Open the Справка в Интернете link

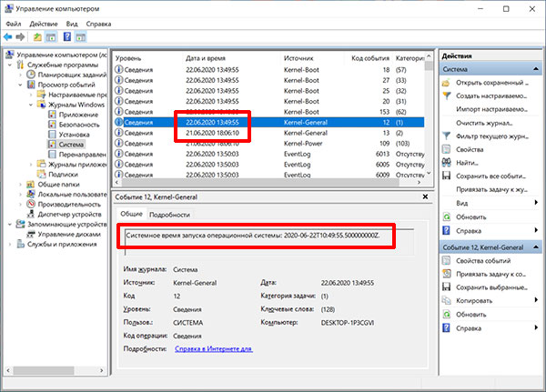tap(214, 349)
